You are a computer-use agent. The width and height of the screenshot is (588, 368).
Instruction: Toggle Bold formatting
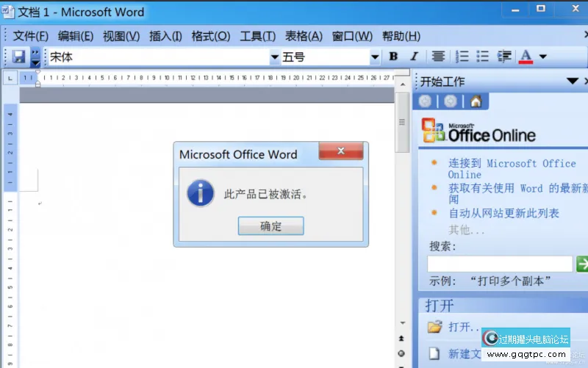tap(393, 57)
